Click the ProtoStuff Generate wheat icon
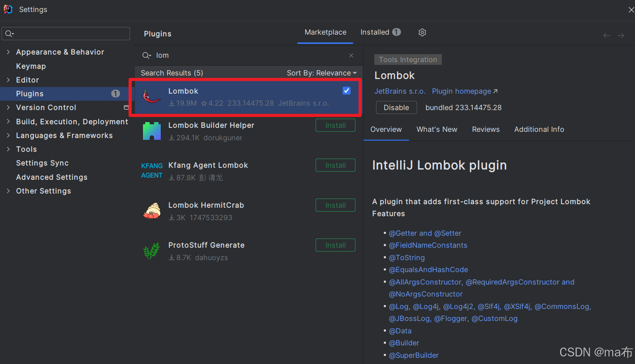The width and height of the screenshot is (635, 364). 152,251
